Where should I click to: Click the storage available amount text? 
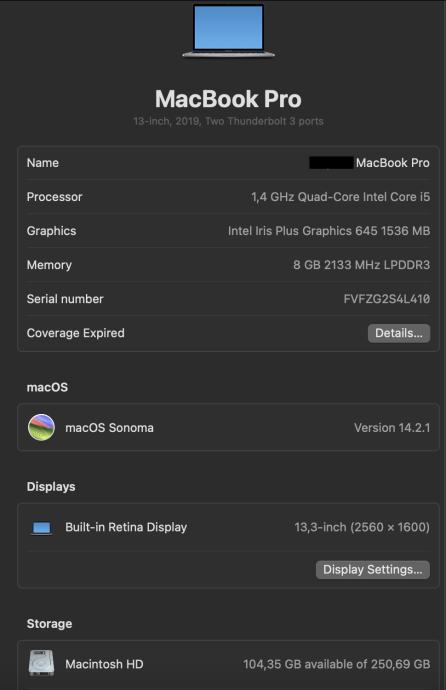(x=336, y=664)
